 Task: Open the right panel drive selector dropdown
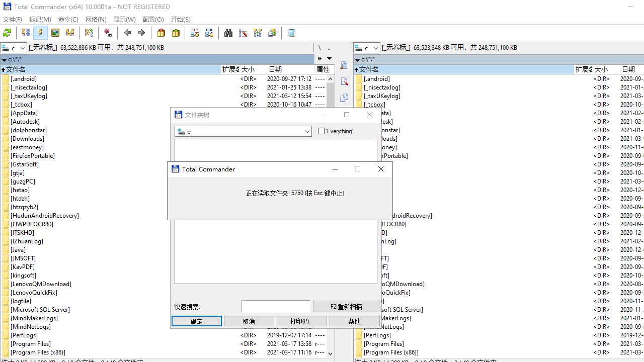tap(375, 48)
